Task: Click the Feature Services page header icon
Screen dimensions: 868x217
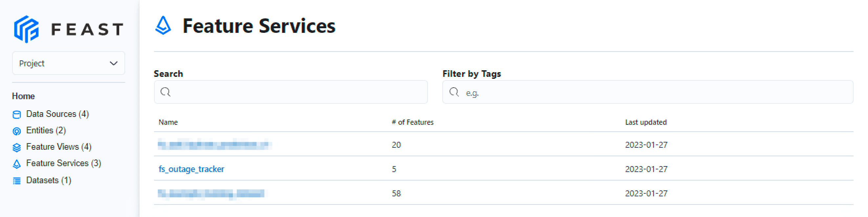Action: click(x=163, y=26)
